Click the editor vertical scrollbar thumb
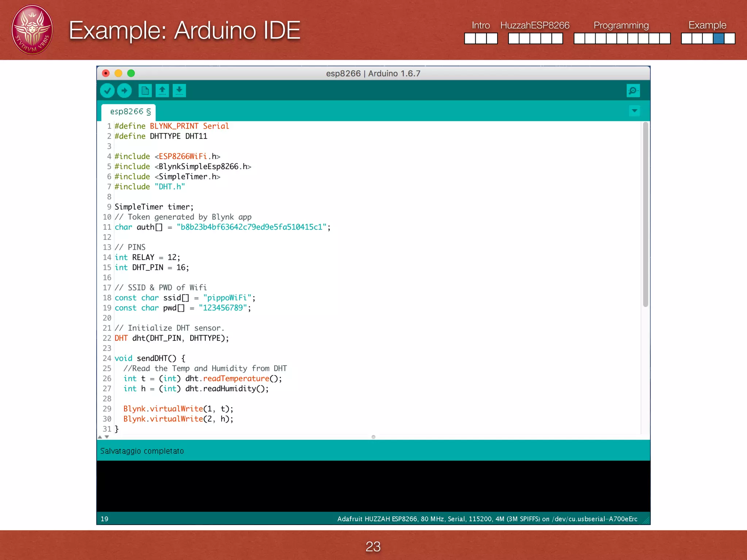Image resolution: width=747 pixels, height=560 pixels. [x=645, y=214]
